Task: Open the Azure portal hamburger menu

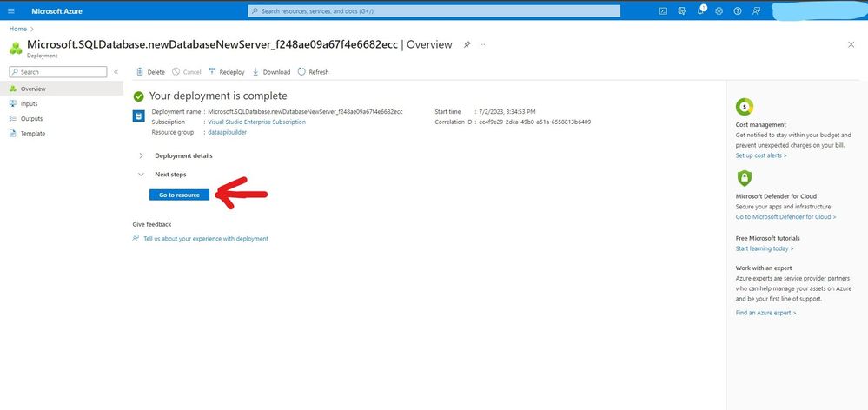Action: tap(11, 11)
